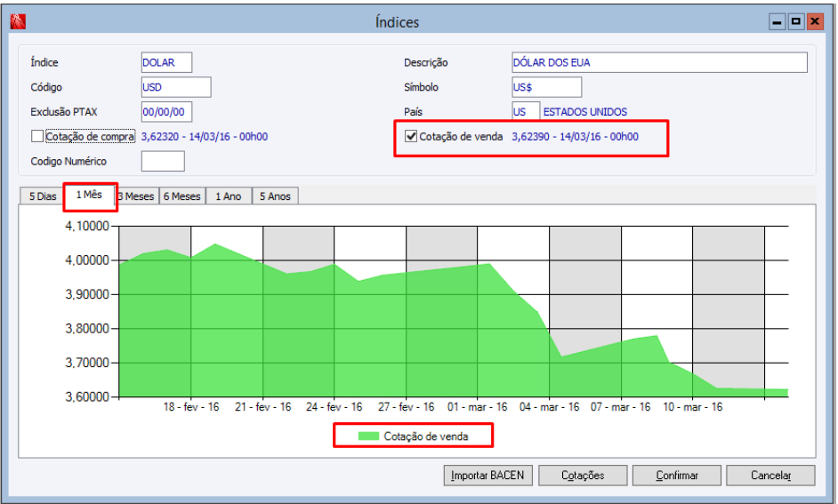Image resolution: width=838 pixels, height=504 pixels.
Task: Click the 3,70000 y-axis label
Action: click(87, 363)
